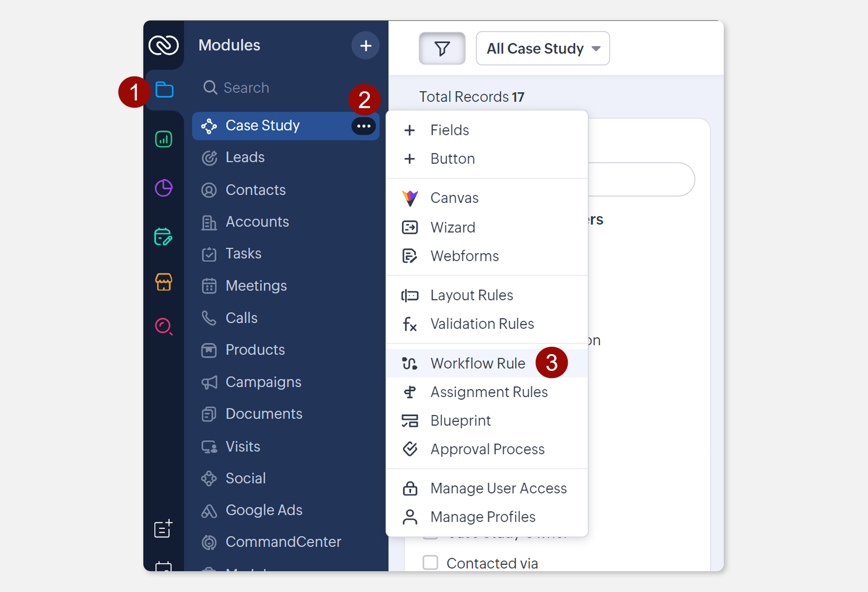Expand the All Case Study dropdown
The width and height of the screenshot is (868, 592).
(542, 48)
